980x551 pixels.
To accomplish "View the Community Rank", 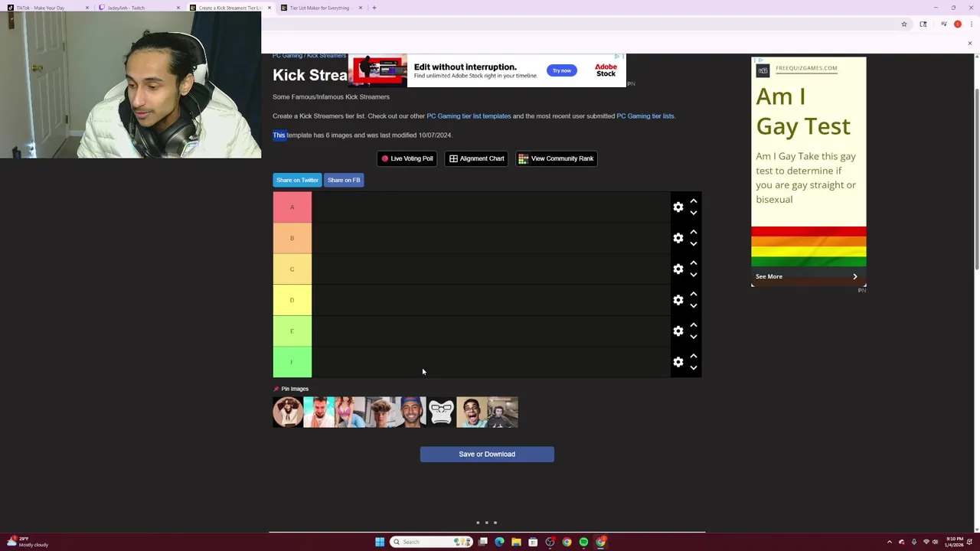I will (557, 158).
